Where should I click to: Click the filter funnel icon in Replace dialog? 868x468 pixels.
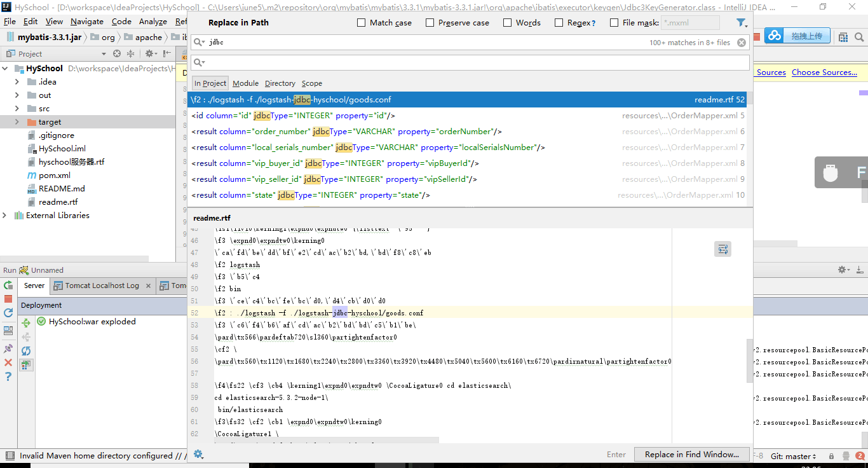[741, 23]
